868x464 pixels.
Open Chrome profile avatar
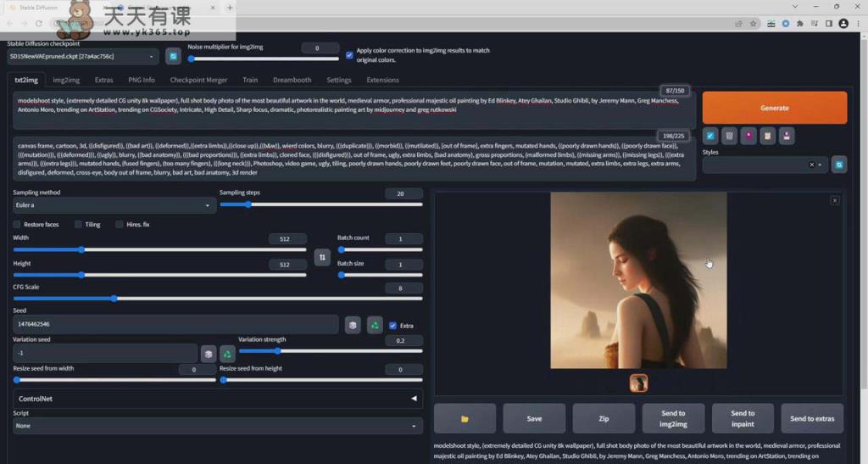[x=843, y=24]
